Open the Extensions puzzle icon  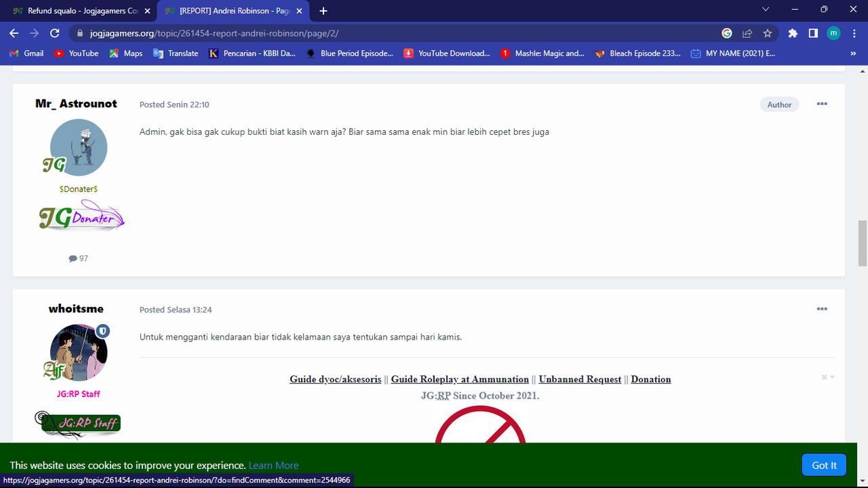click(x=793, y=33)
